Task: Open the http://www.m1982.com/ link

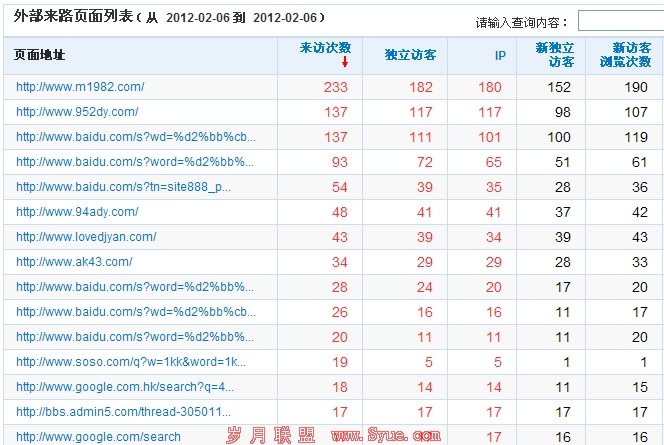Action: [80, 87]
